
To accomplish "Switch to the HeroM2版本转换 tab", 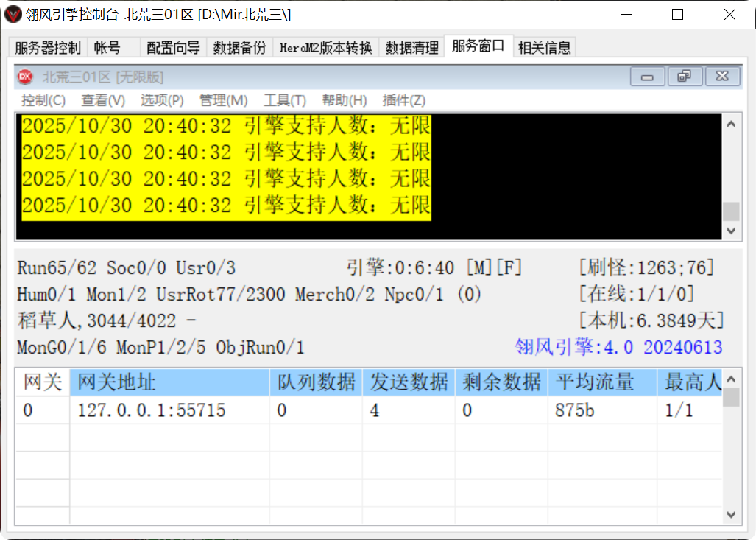I will point(327,46).
